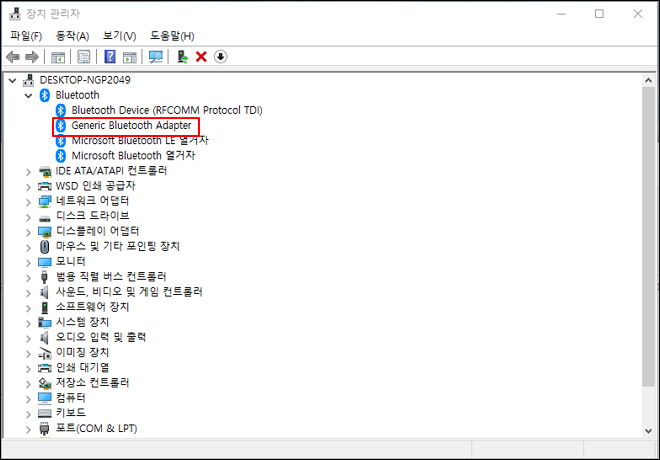Click the 네트워크 어댑터 icon

(45, 202)
